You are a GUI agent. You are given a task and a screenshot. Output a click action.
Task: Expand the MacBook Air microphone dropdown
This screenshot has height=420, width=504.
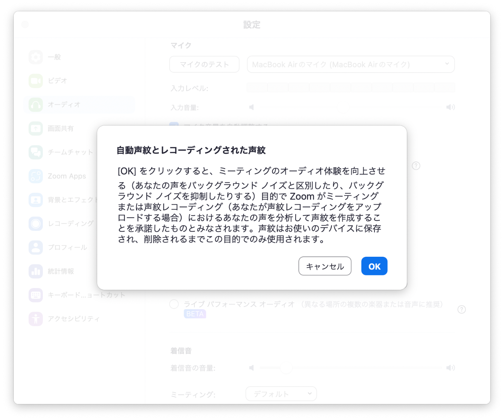351,64
